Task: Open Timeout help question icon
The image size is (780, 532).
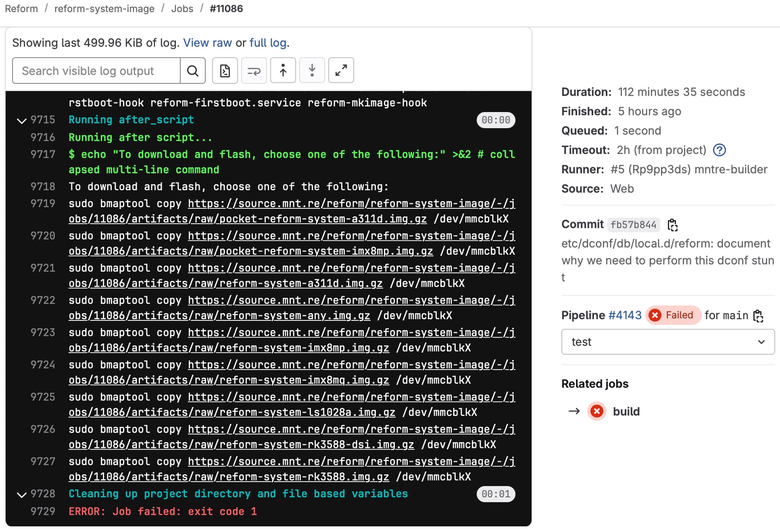Action: [x=719, y=150]
